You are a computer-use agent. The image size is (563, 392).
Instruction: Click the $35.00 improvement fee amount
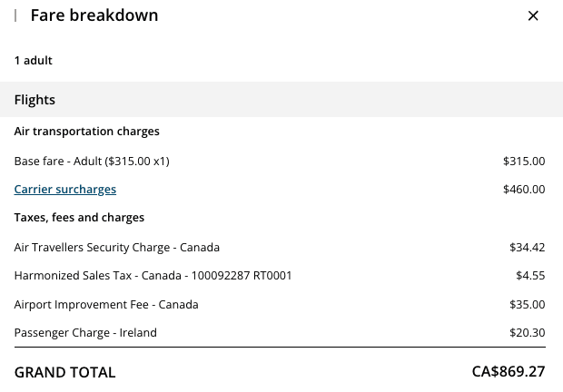coord(528,305)
